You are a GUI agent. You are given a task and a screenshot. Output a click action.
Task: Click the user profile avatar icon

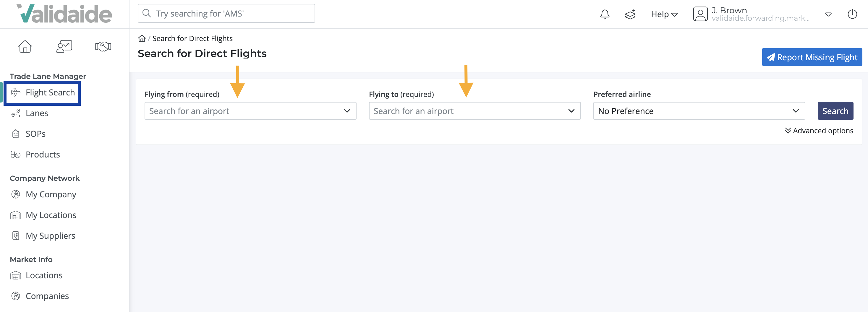click(700, 14)
